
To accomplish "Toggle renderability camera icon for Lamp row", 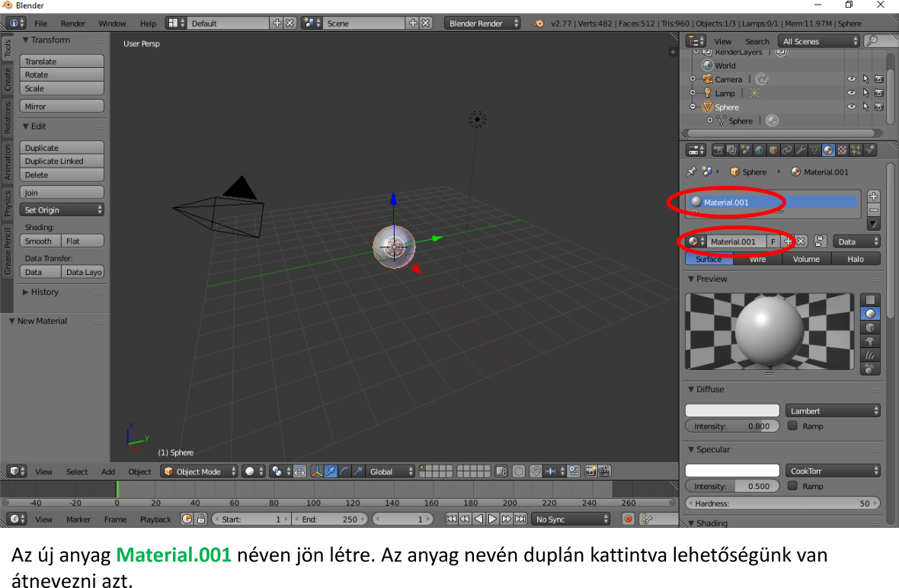I will click(x=879, y=93).
